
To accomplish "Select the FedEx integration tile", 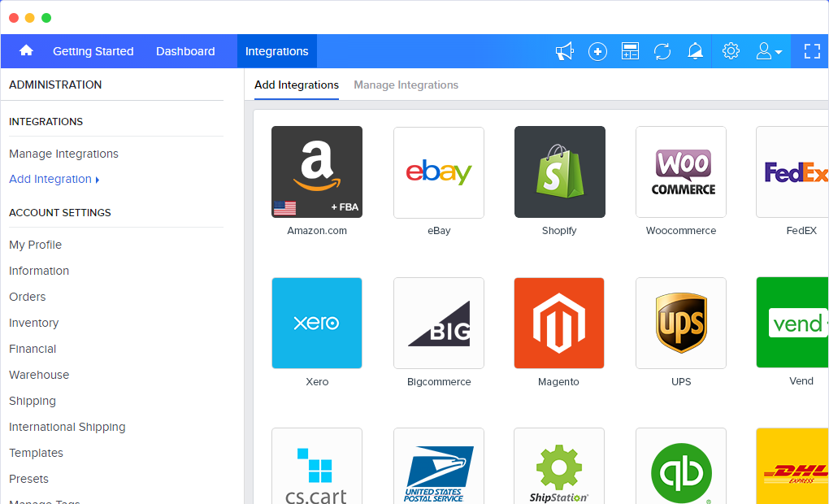I will coord(792,172).
